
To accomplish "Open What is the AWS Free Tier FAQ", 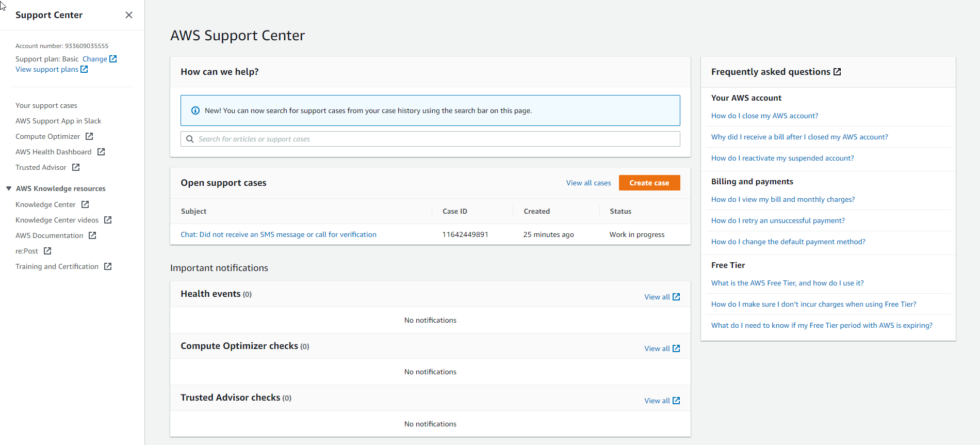I will pyautogui.click(x=788, y=283).
